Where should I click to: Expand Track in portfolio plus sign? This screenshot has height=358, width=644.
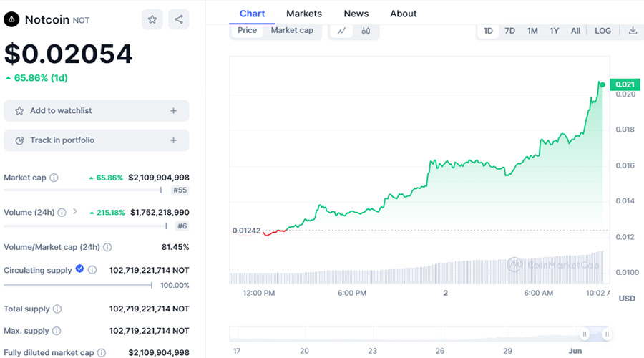173,140
